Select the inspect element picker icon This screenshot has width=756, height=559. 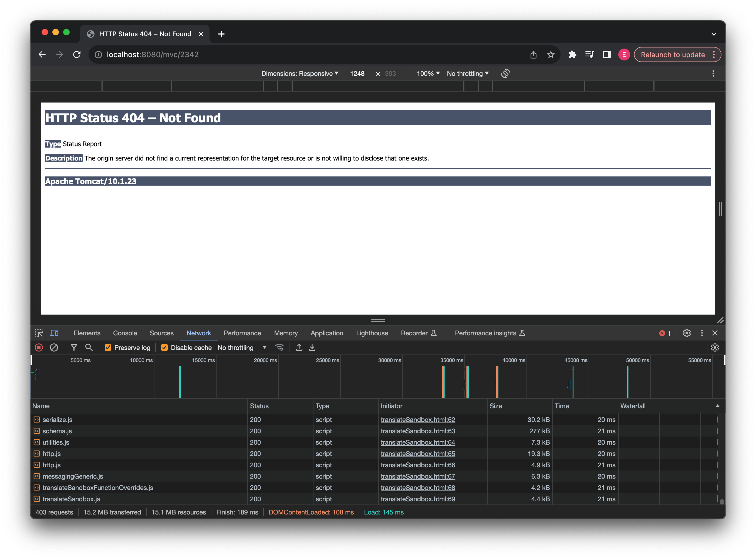pyautogui.click(x=39, y=333)
